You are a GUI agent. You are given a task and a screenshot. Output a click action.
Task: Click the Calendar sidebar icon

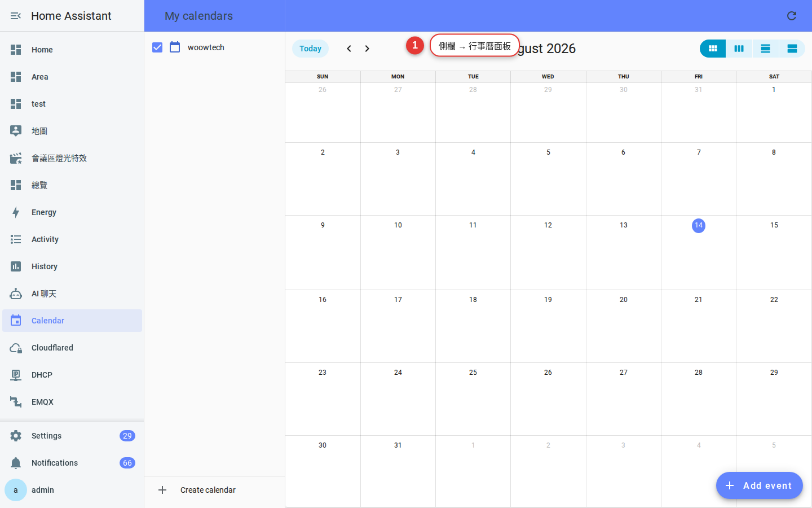[x=16, y=321]
